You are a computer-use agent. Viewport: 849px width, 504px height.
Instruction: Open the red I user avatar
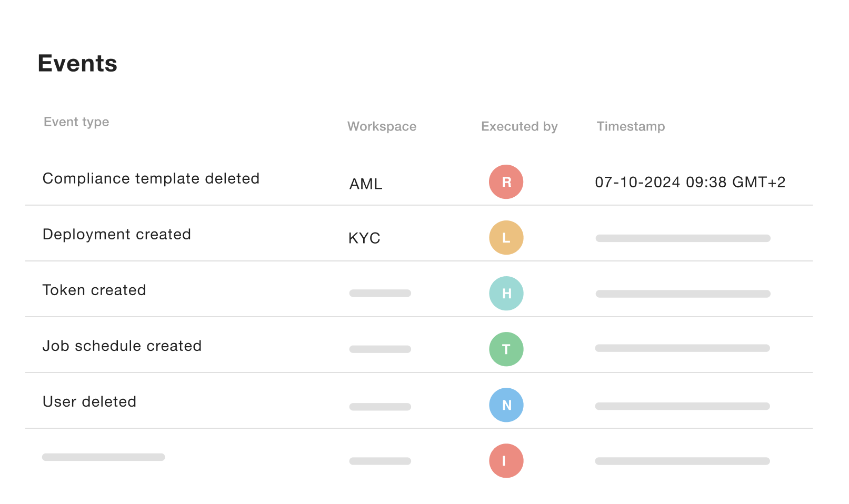pyautogui.click(x=506, y=461)
